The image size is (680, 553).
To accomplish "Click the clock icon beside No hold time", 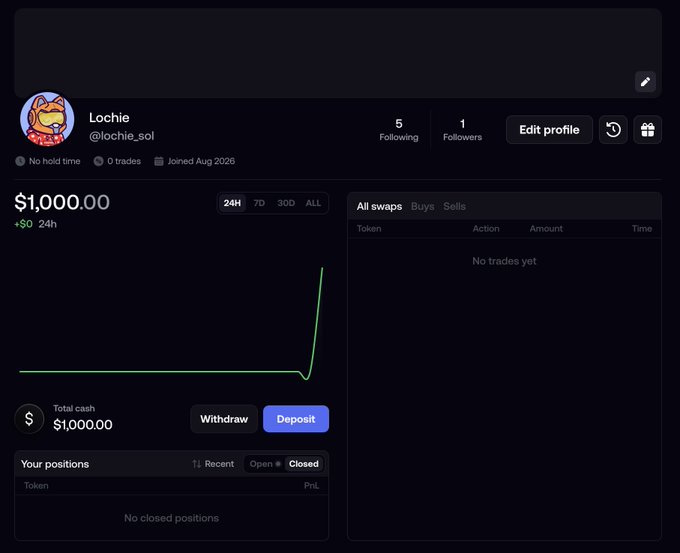I will 20,161.
